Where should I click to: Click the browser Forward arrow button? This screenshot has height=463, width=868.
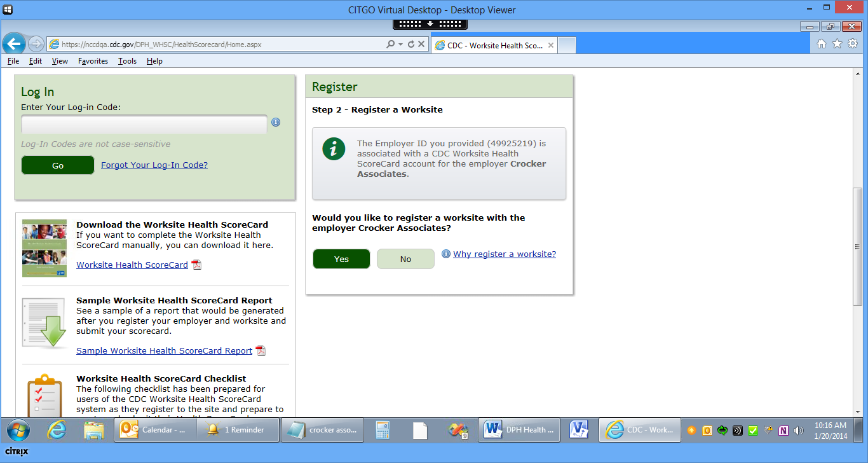pos(36,44)
